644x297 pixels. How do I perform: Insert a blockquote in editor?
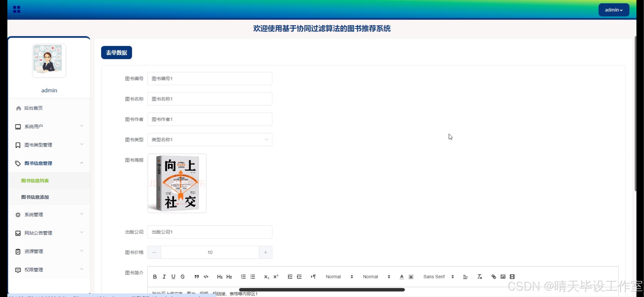click(x=197, y=277)
